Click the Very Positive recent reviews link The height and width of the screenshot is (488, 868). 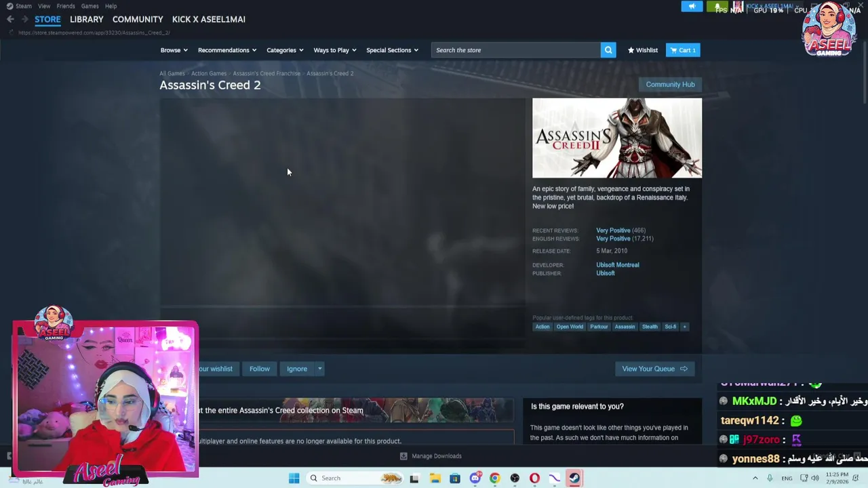613,230
